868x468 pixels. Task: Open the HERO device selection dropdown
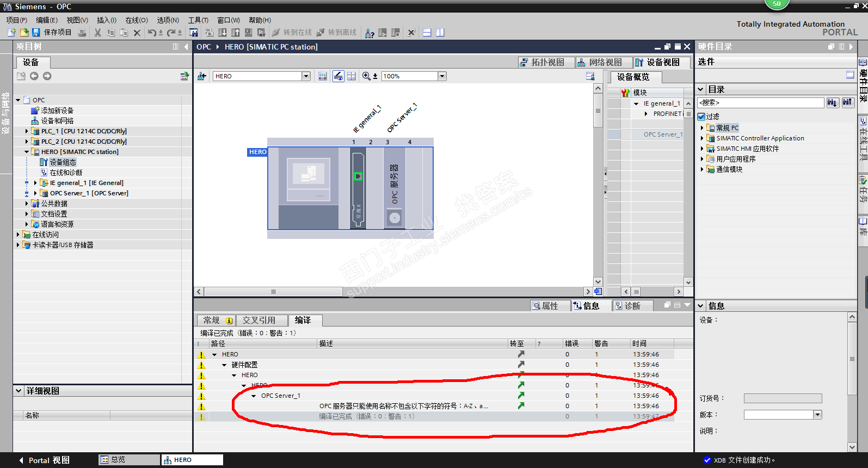(306, 76)
